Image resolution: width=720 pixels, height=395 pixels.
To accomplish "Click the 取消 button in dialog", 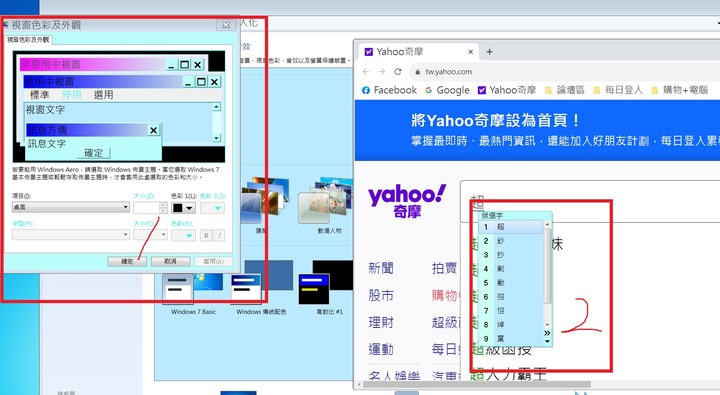I will coord(170,261).
